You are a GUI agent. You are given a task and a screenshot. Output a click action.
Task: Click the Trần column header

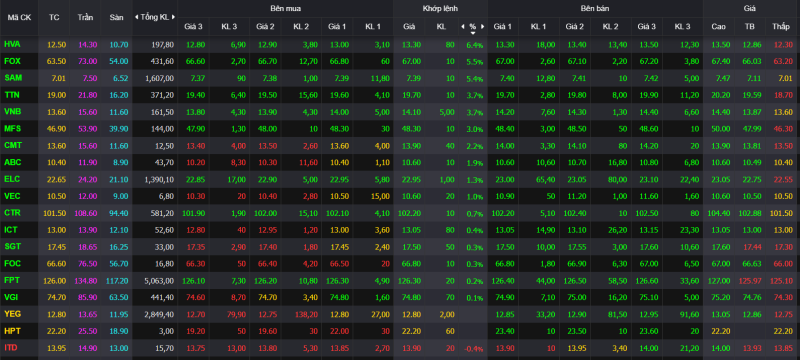[85, 17]
